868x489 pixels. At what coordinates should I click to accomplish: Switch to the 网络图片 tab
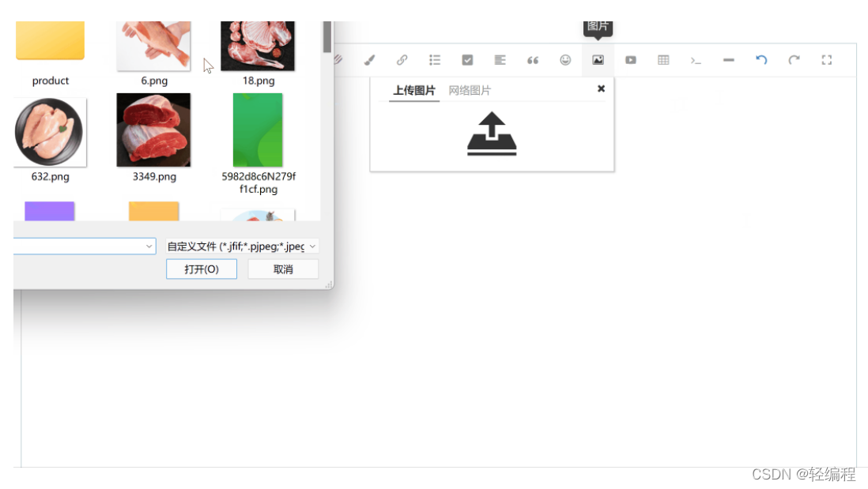(x=470, y=90)
